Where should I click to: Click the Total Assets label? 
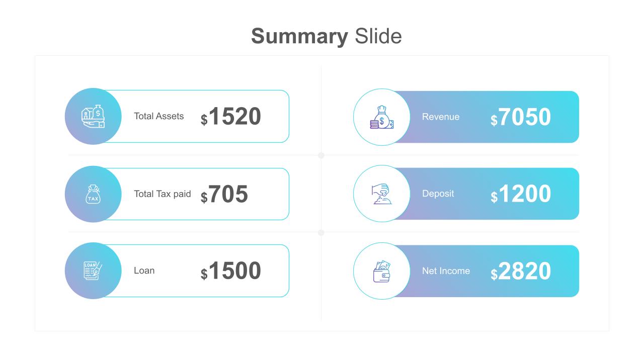[158, 116]
